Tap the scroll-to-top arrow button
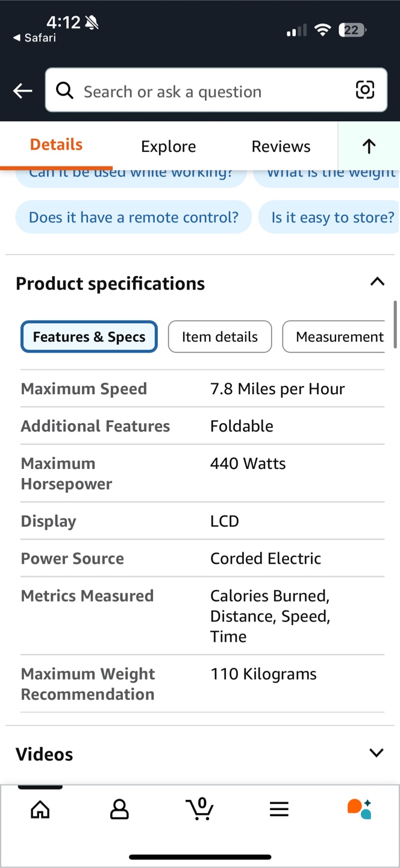 pyautogui.click(x=369, y=146)
